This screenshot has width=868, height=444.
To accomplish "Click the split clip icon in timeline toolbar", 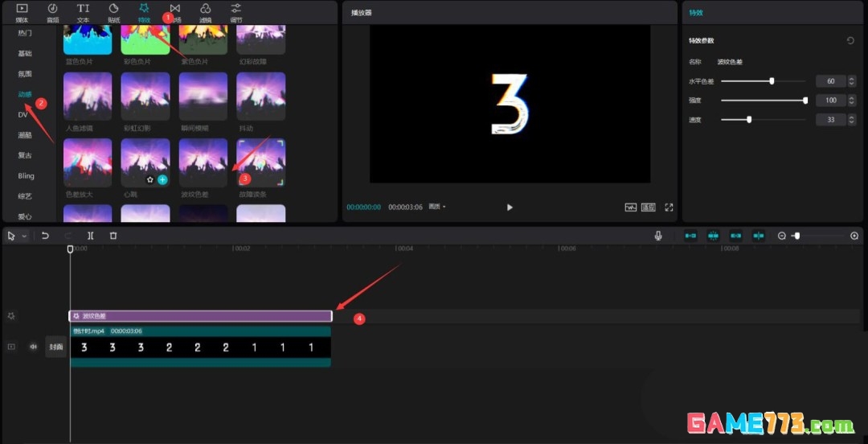I will pyautogui.click(x=91, y=236).
